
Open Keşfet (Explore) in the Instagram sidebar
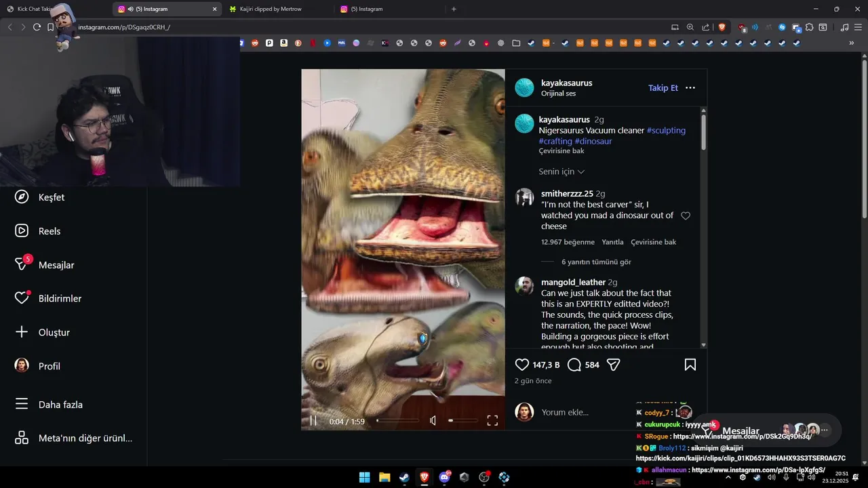pyautogui.click(x=40, y=197)
